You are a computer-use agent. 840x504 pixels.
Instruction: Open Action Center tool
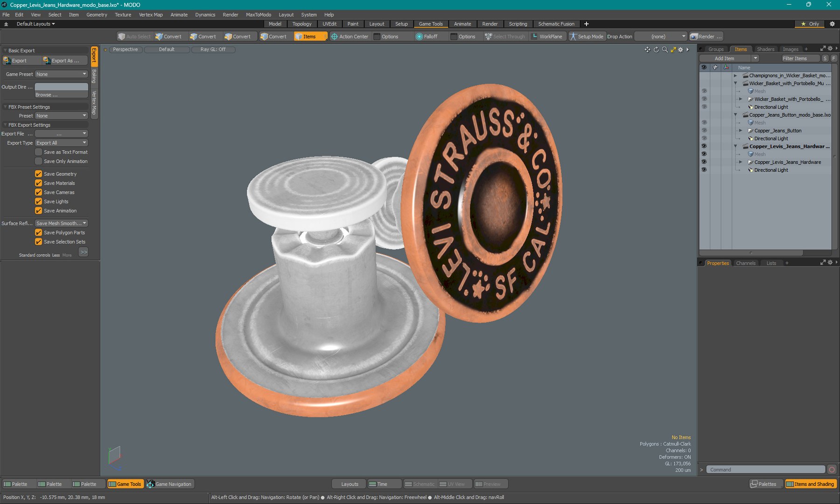tap(350, 36)
